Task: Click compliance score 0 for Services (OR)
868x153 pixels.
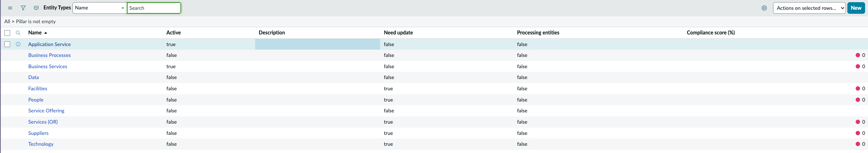Action: click(864, 122)
